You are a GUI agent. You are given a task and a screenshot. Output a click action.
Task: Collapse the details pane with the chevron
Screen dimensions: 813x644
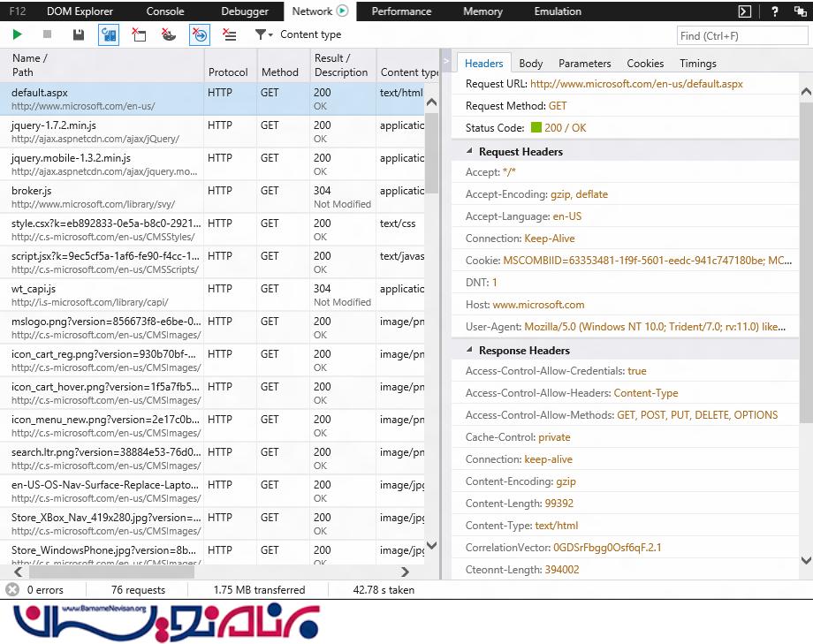pyautogui.click(x=446, y=62)
